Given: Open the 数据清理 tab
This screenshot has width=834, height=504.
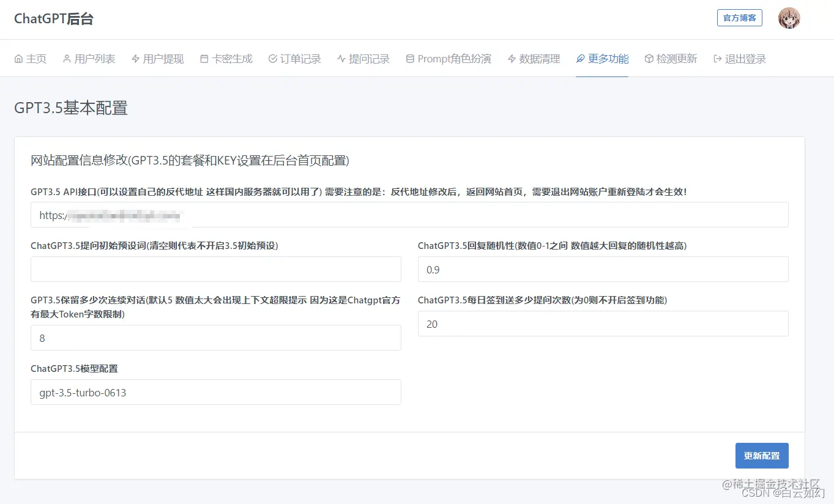Looking at the screenshot, I should 534,59.
